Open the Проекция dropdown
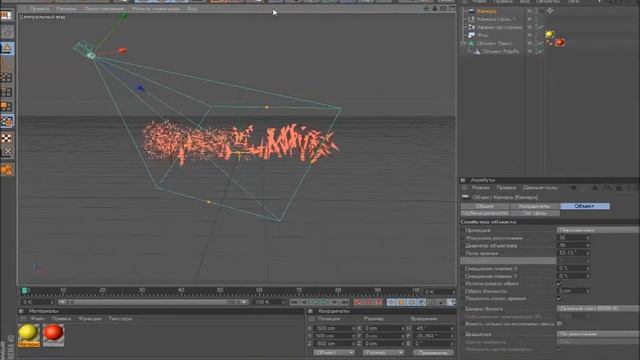This screenshot has width=640, height=360. coord(598,230)
